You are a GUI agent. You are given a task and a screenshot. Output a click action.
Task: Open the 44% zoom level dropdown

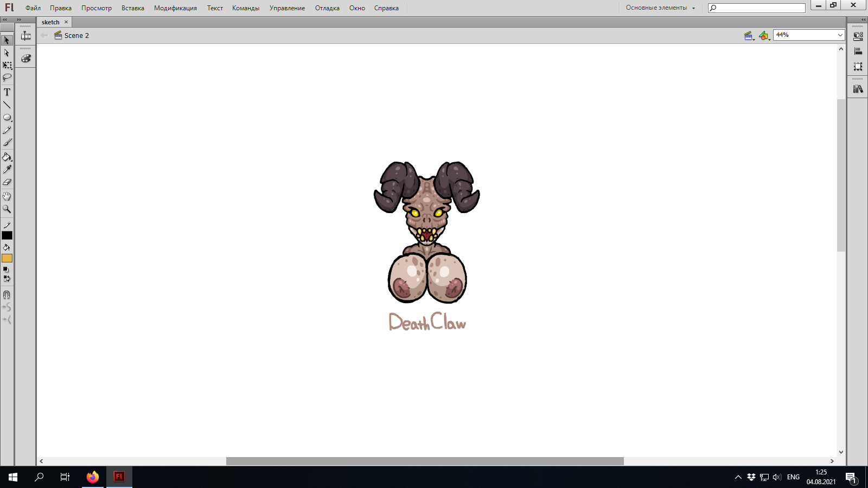click(808, 35)
